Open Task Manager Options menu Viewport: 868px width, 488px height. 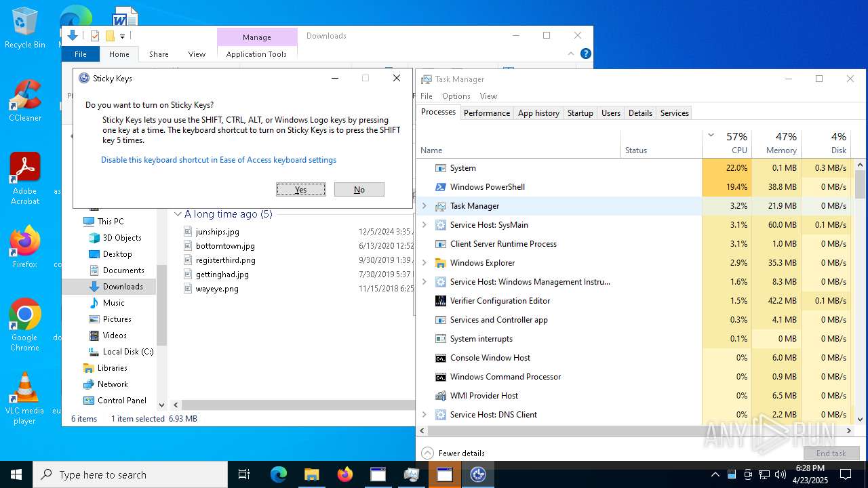pyautogui.click(x=456, y=96)
